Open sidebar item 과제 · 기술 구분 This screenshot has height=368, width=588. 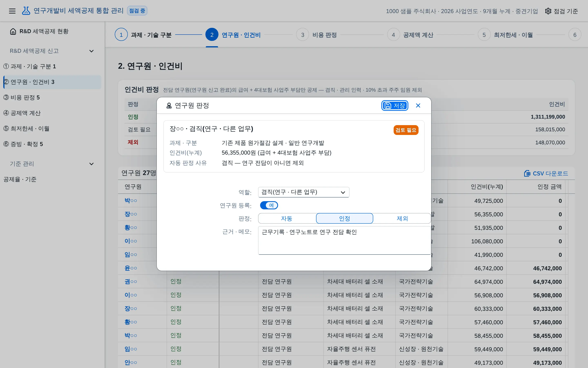[x=52, y=66]
